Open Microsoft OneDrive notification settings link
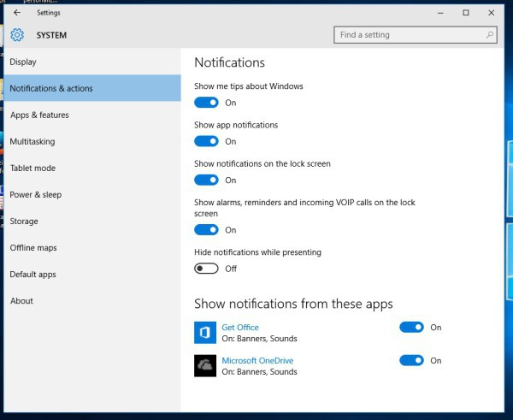This screenshot has width=513, height=420. [257, 360]
